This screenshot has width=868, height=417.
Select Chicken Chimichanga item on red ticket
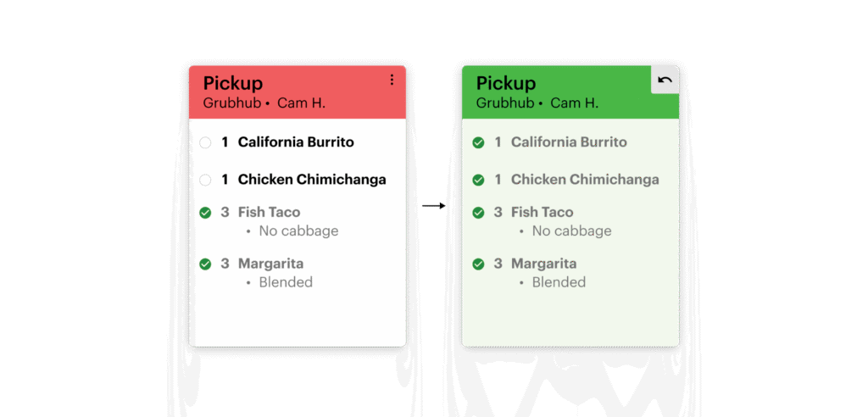click(311, 180)
